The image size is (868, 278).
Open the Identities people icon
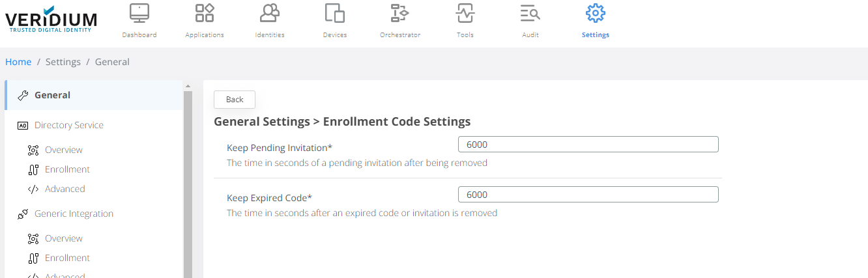click(x=270, y=14)
